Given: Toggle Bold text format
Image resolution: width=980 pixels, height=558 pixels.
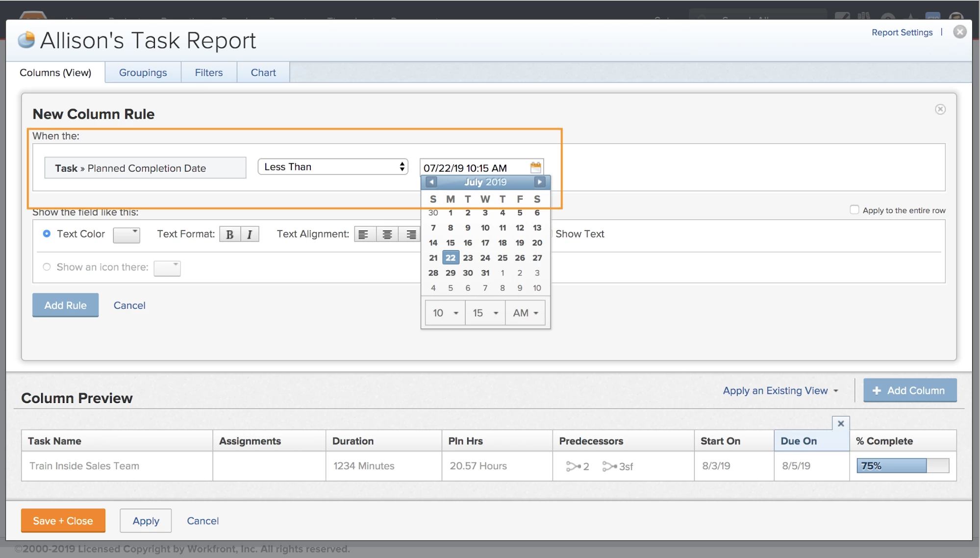Looking at the screenshot, I should [229, 234].
